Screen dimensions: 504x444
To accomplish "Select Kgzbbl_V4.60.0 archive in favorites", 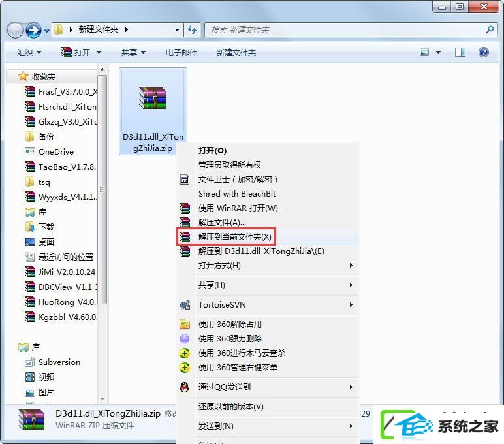I will (x=61, y=317).
